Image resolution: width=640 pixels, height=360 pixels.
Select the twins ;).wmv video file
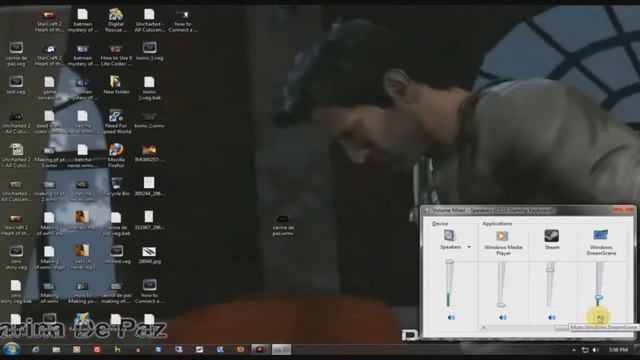149,121
